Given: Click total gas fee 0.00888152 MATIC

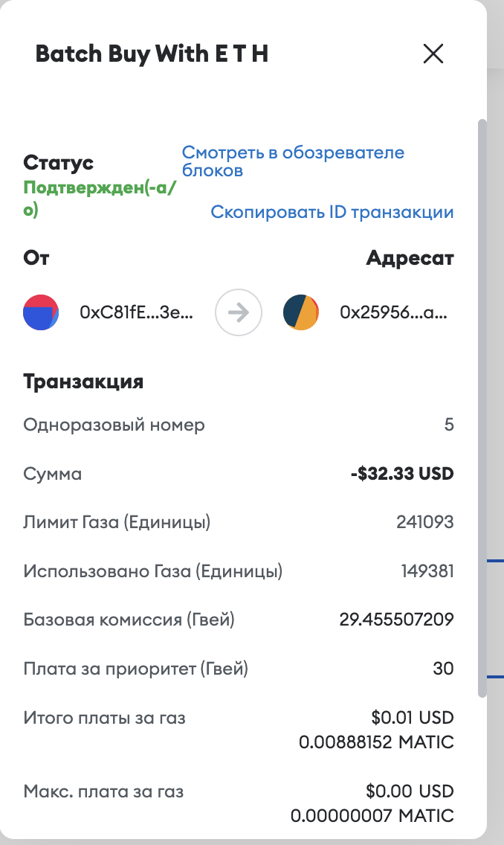Looking at the screenshot, I should click(x=376, y=742).
